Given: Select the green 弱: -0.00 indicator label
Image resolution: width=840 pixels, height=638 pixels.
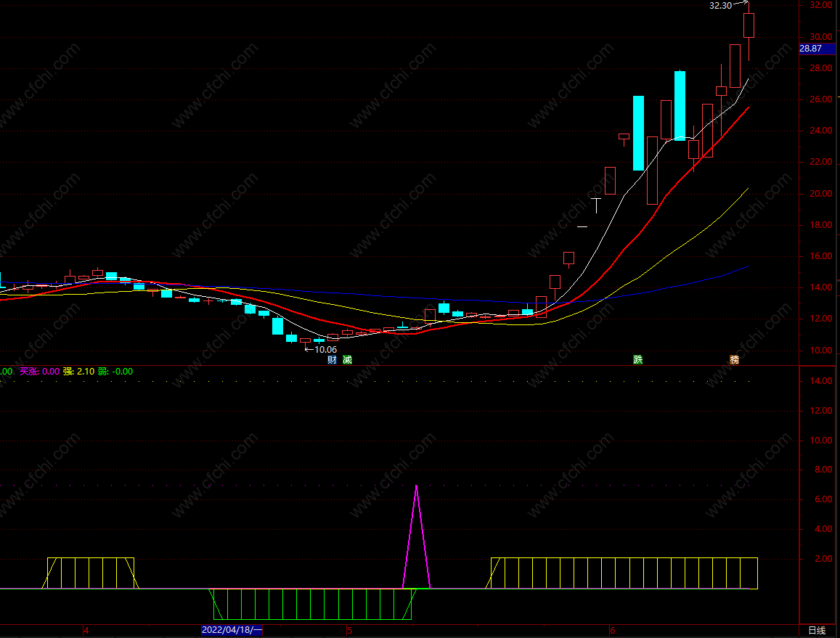Looking at the screenshot, I should pos(115,371).
